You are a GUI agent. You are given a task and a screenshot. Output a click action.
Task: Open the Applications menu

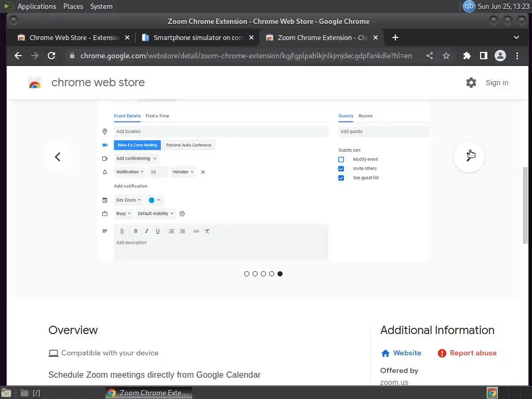[37, 6]
